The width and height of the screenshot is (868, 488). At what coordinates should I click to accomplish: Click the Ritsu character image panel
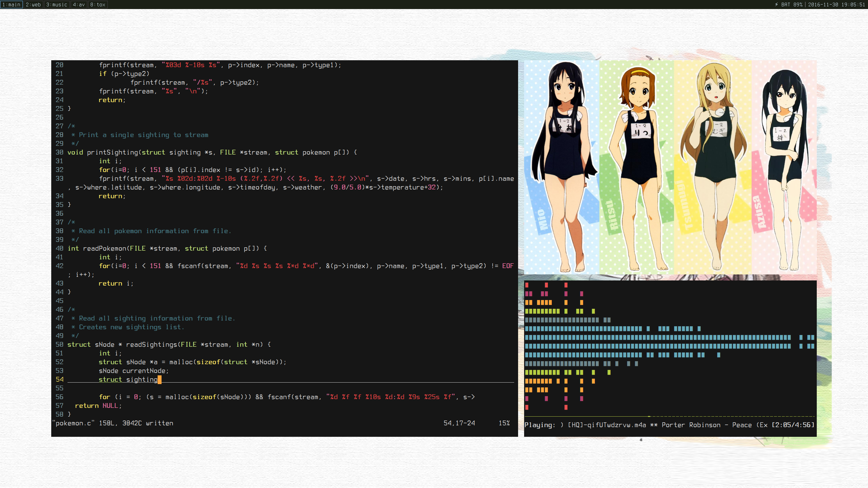coord(636,167)
